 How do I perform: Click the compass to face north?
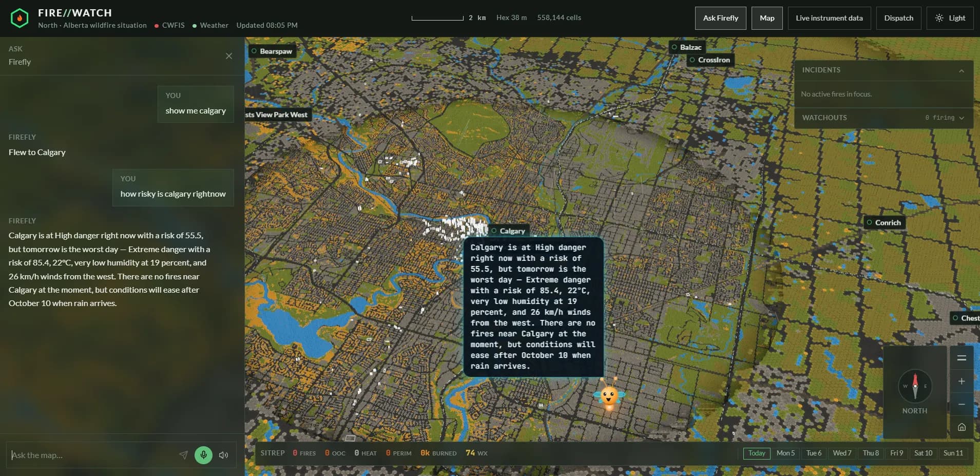[x=915, y=386]
